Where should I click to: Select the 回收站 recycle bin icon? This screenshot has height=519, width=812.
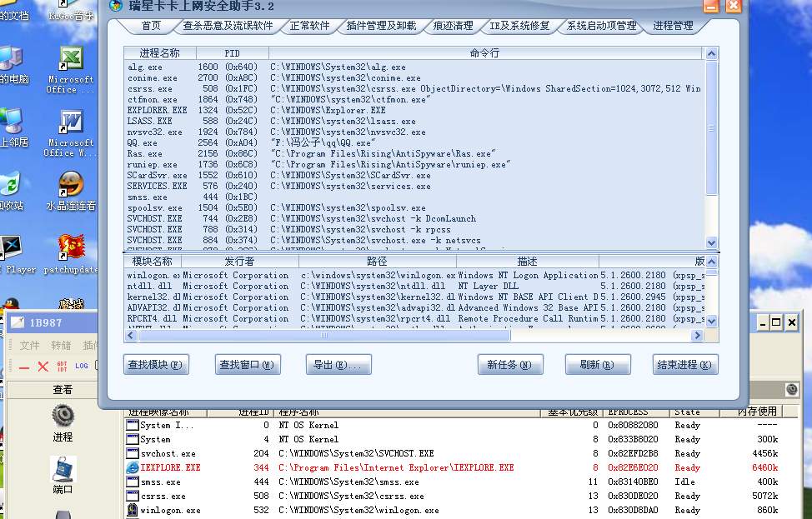(10, 192)
